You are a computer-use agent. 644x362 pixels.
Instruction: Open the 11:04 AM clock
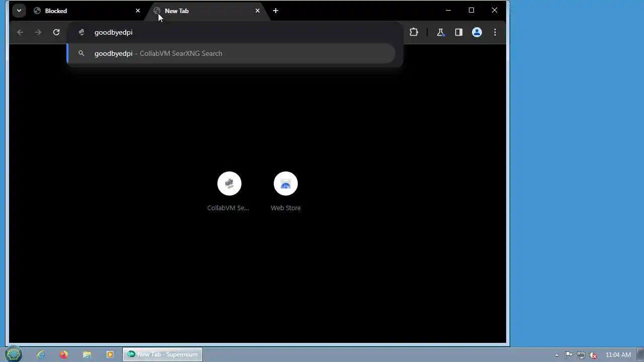618,355
